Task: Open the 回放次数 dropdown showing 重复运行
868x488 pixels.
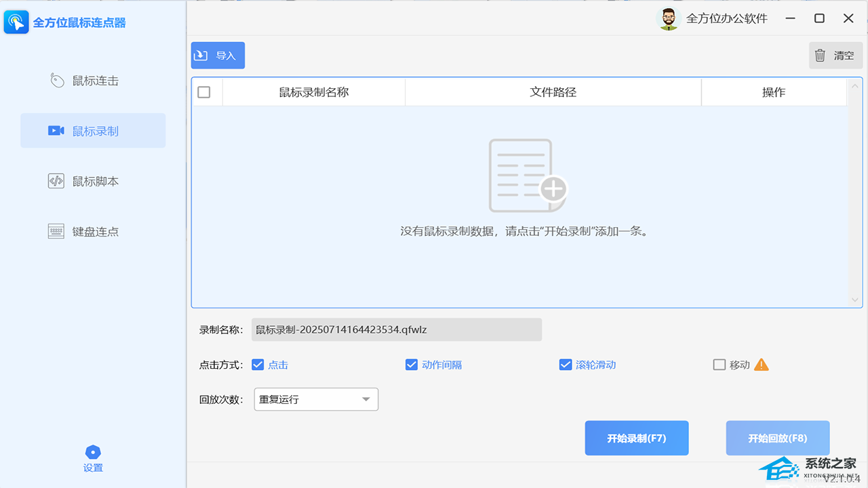Action: [316, 399]
